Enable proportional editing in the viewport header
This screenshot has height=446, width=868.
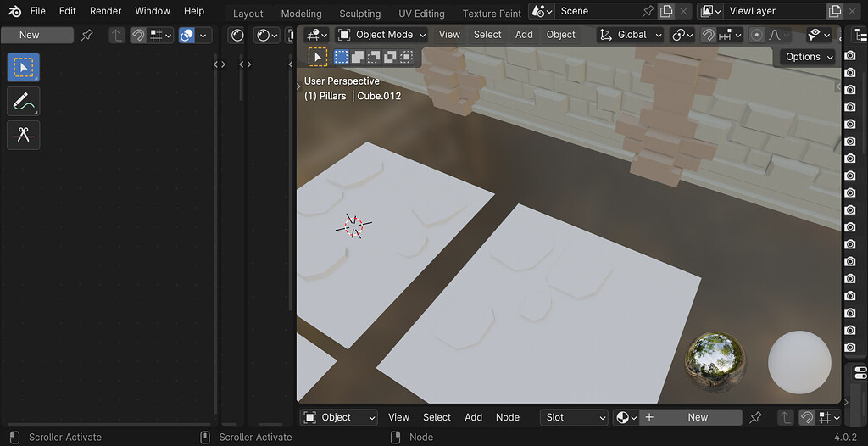pos(756,35)
